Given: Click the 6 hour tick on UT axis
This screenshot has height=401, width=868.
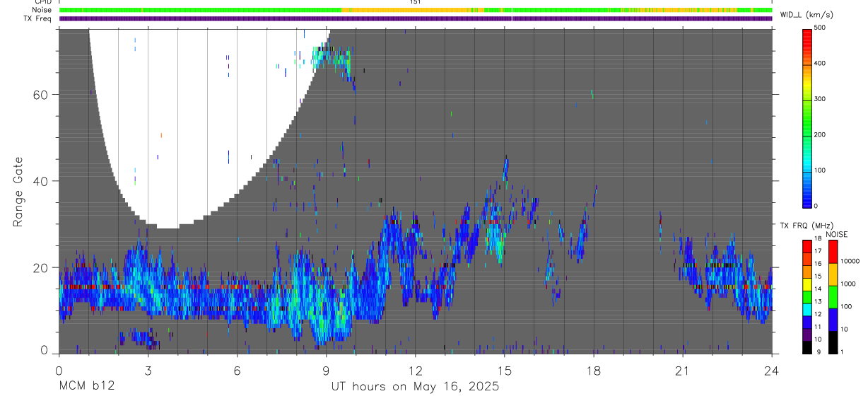Looking at the screenshot, I should point(237,371).
